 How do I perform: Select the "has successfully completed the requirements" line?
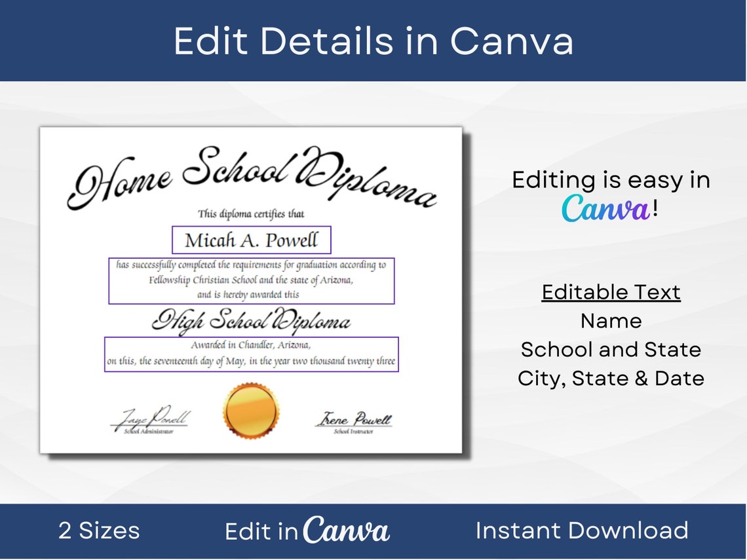(x=251, y=265)
